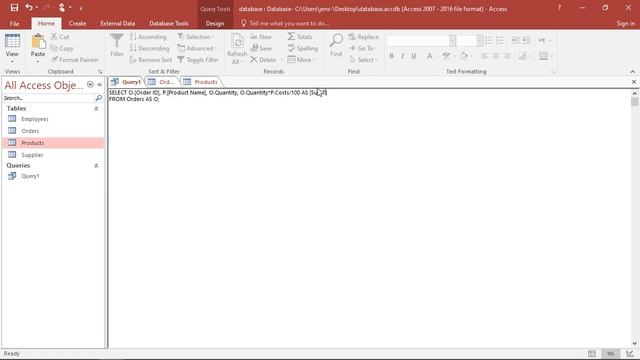The height and width of the screenshot is (360, 640).
Task: Click the Toggle Filter command
Action: click(x=198, y=60)
